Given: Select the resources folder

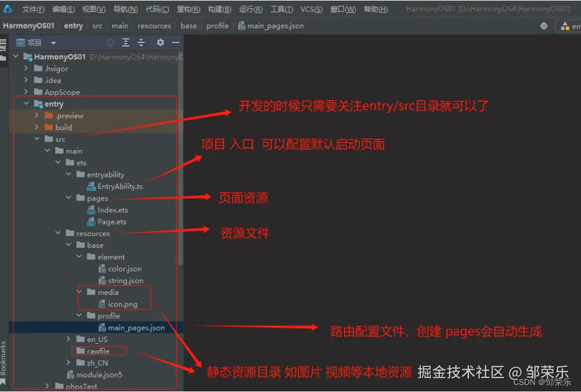Looking at the screenshot, I should pos(88,234).
